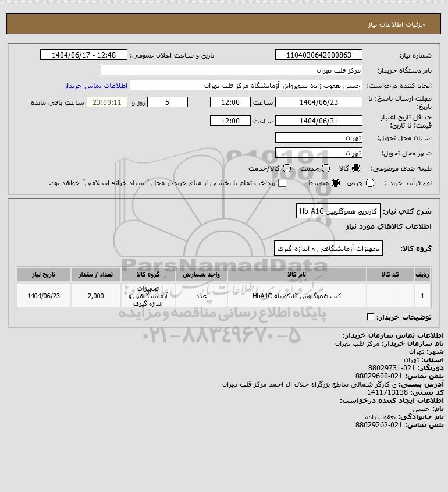Click the postal code 1411713138
The image size is (448, 492).
click(387, 392)
